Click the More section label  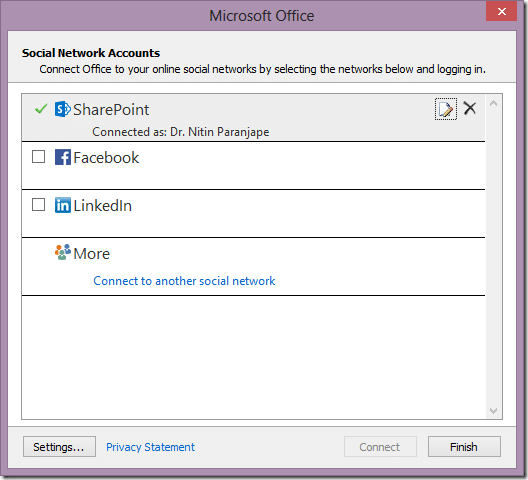coord(92,254)
